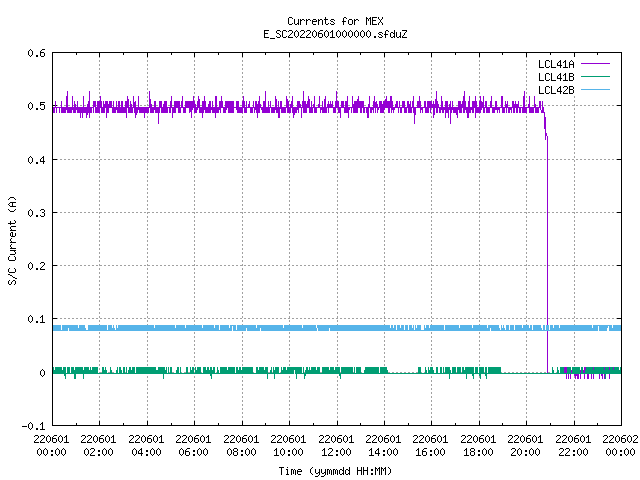Click the 0 y-axis tick label
The width and height of the screenshot is (640, 480).
[42, 373]
